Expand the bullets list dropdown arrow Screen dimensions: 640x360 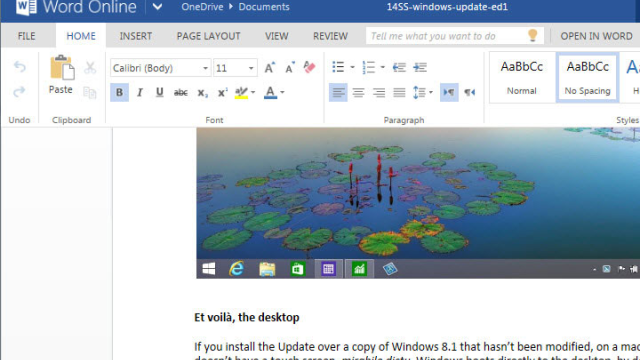[x=352, y=67]
